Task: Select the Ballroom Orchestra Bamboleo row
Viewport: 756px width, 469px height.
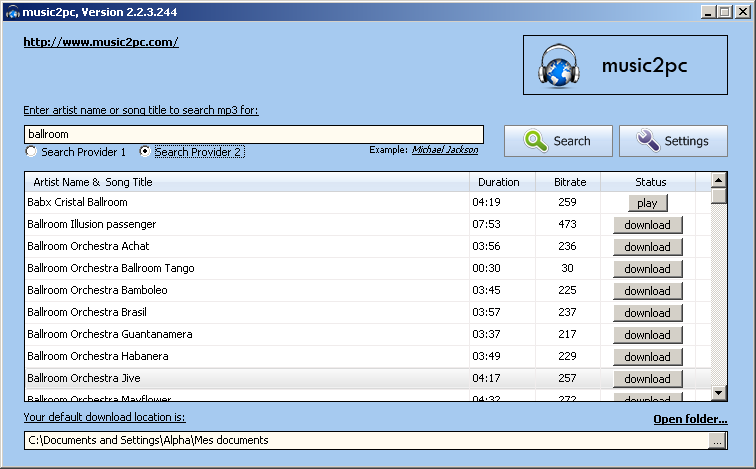Action: tap(368, 291)
